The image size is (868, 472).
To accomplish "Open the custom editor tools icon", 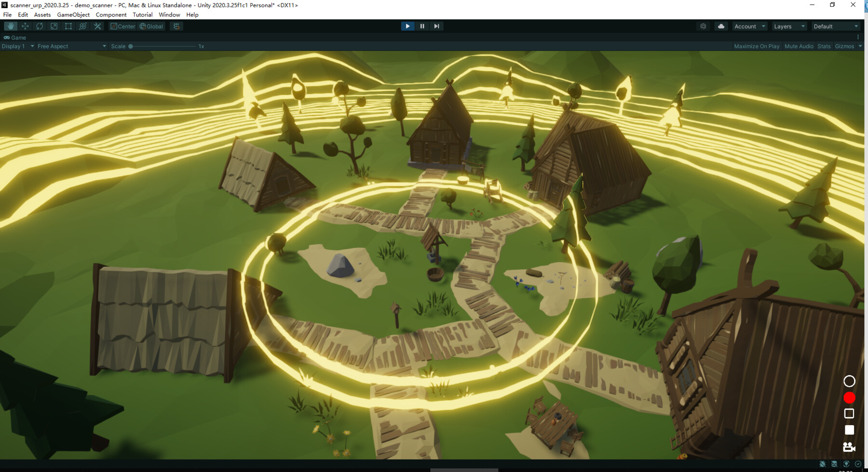I will click(x=97, y=26).
